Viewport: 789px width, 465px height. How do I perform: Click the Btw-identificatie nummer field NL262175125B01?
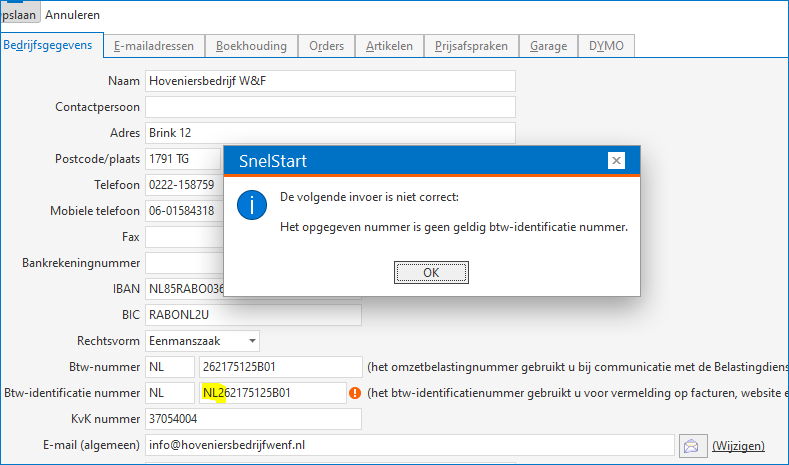[x=273, y=393]
